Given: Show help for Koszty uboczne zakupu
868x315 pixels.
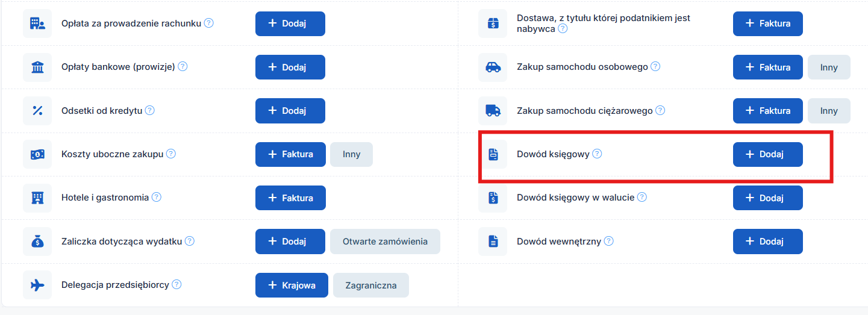Looking at the screenshot, I should pos(171,154).
